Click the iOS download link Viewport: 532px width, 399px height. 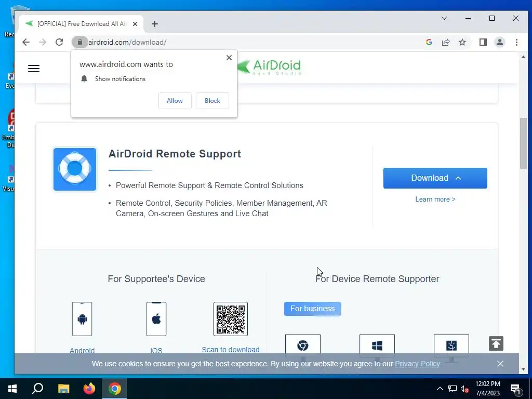tap(156, 350)
